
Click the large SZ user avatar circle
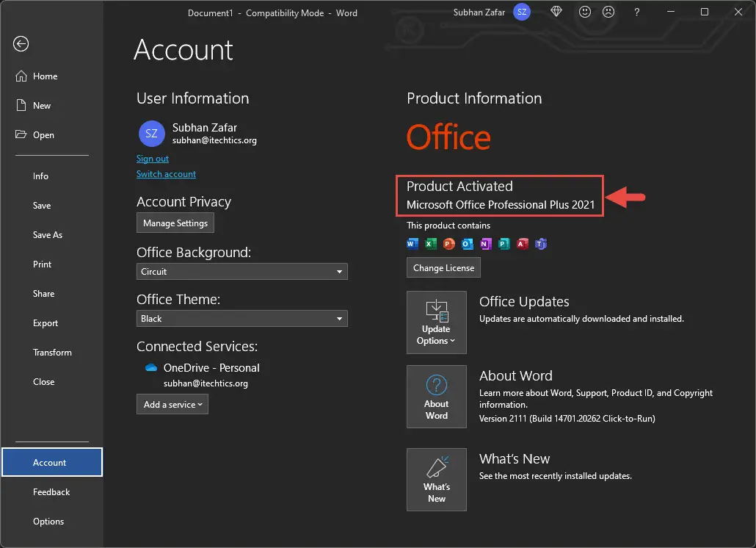(x=152, y=134)
